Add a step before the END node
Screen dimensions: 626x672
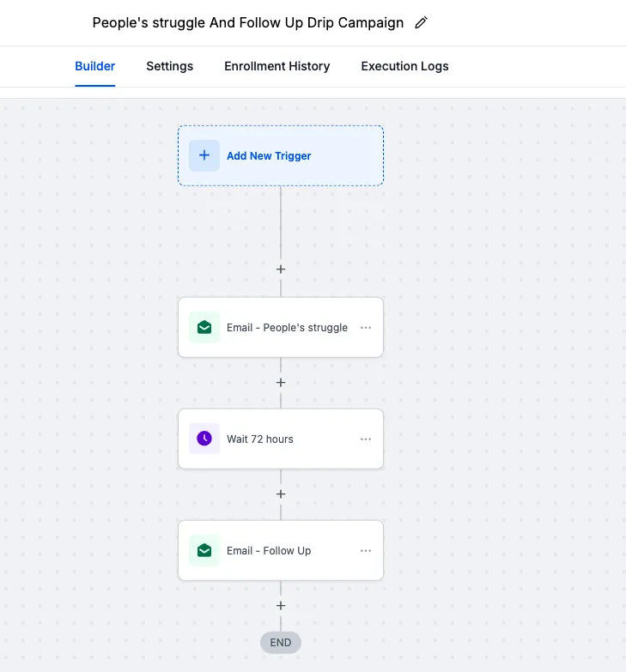[x=281, y=606]
